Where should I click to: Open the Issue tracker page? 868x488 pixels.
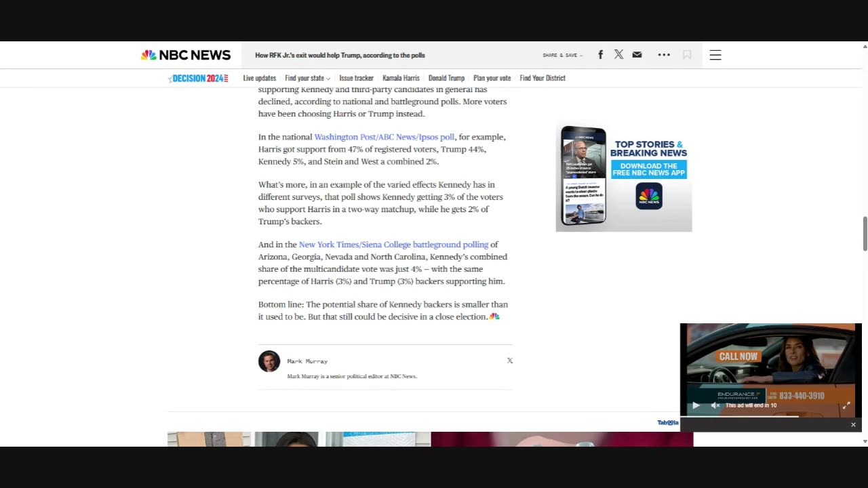[x=357, y=78]
